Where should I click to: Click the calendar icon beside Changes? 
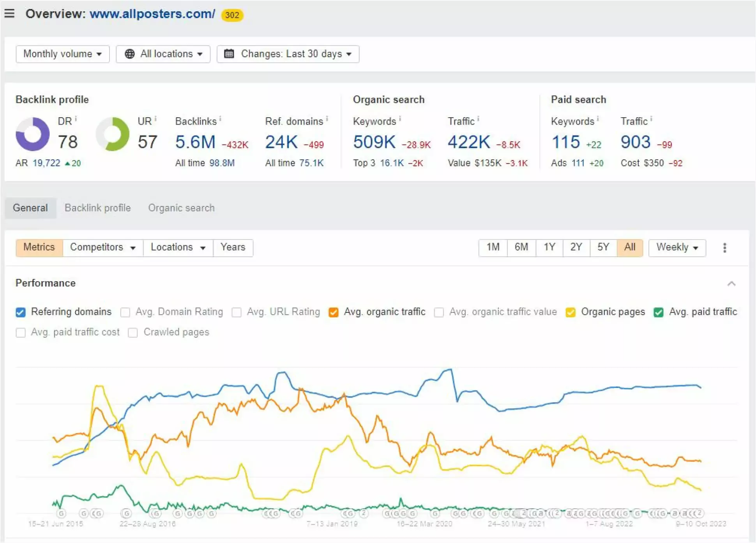coord(229,54)
